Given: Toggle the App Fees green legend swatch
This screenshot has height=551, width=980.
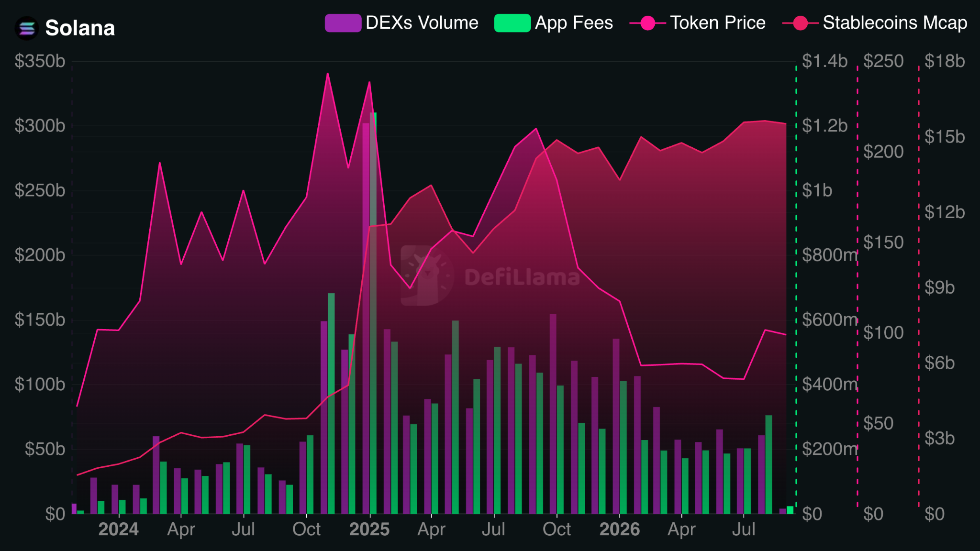Looking at the screenshot, I should pos(512,23).
